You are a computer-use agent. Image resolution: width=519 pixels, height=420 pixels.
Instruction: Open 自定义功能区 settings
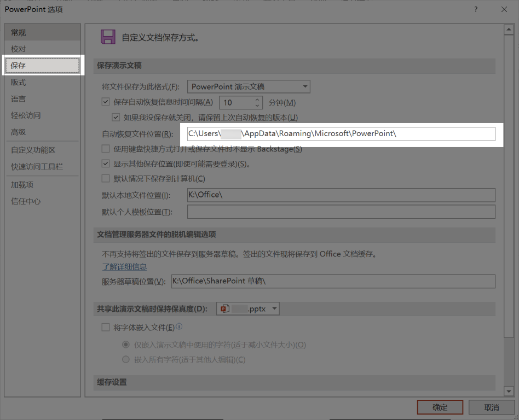pyautogui.click(x=33, y=150)
